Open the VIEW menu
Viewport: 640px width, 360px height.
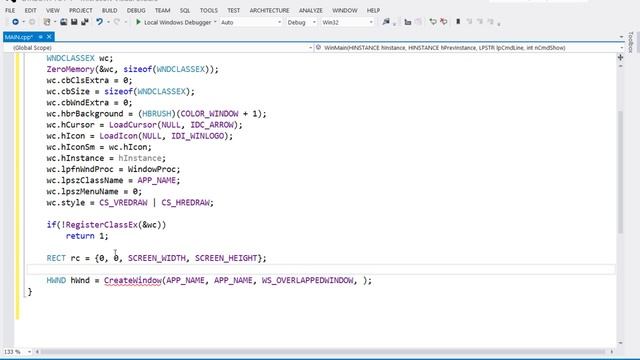click(x=53, y=10)
